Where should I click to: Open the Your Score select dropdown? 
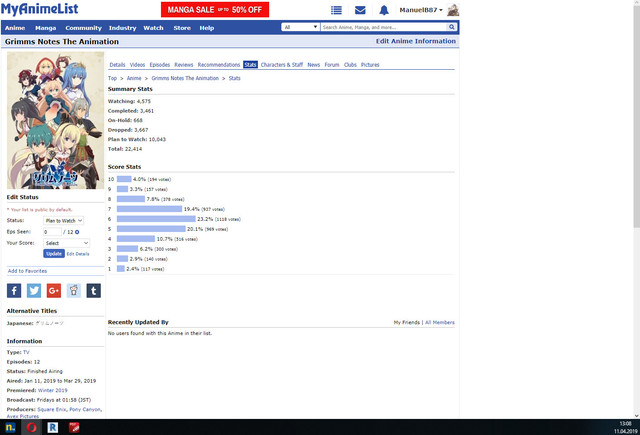click(x=67, y=243)
